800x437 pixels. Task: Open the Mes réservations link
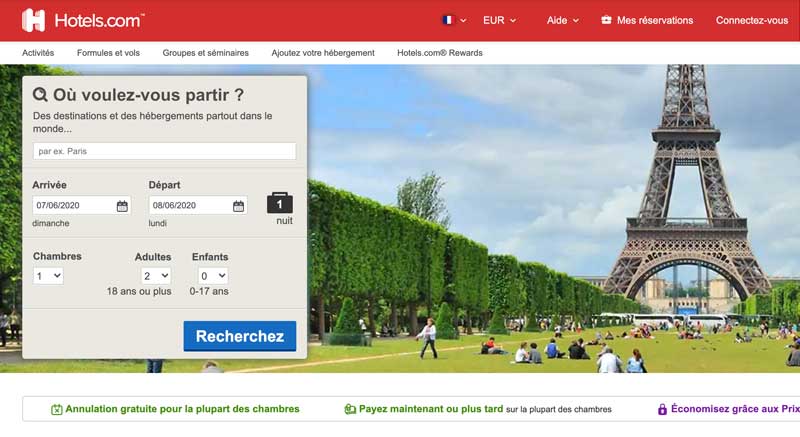[x=655, y=20]
